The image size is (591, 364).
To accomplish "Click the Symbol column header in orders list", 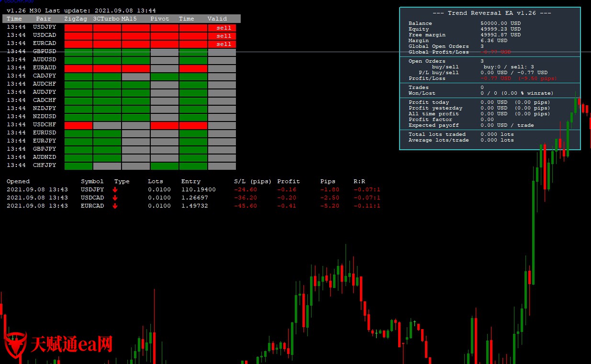I will (92, 181).
